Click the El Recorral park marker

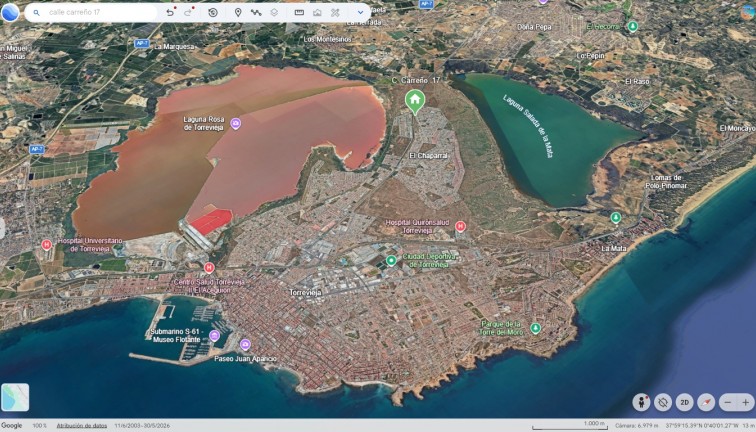[x=633, y=27]
